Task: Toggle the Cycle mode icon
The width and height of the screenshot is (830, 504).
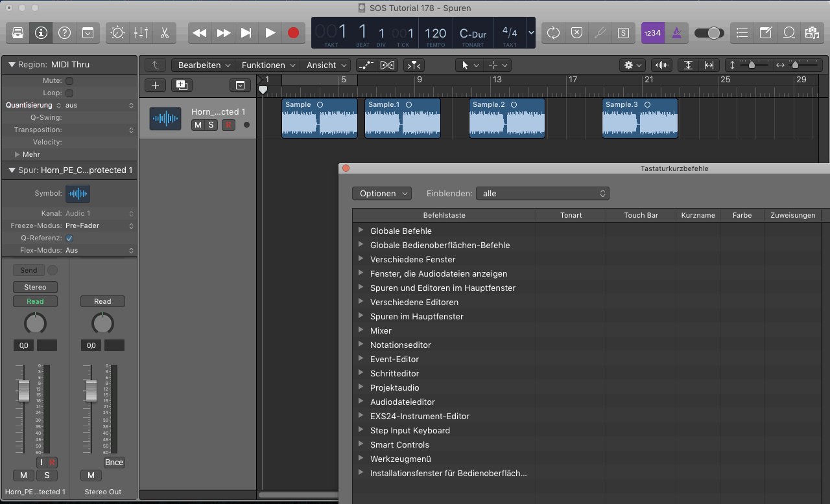Action: [553, 32]
